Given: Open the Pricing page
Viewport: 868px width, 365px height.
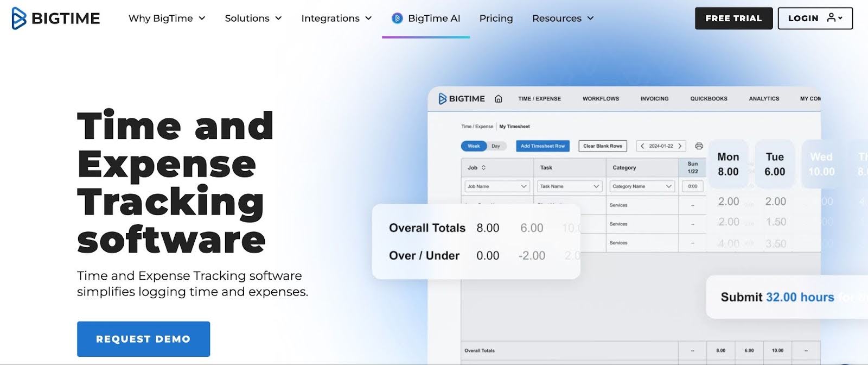Looking at the screenshot, I should 496,18.
